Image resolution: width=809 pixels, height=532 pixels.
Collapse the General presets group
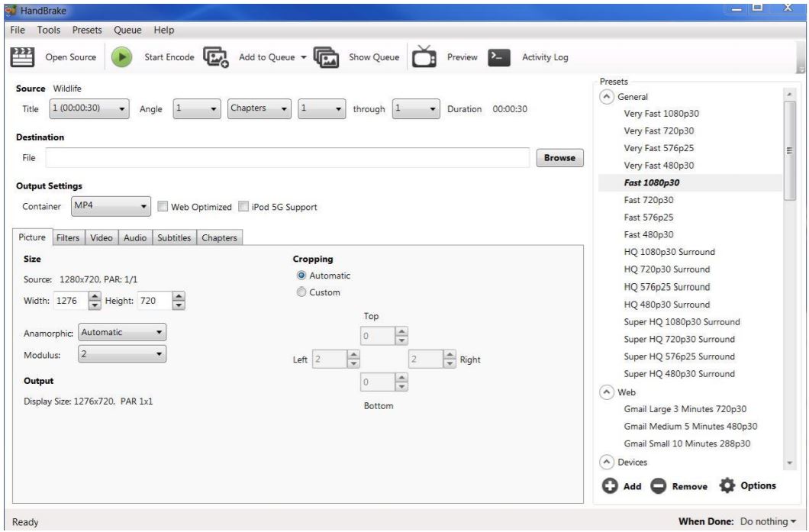[x=607, y=97]
